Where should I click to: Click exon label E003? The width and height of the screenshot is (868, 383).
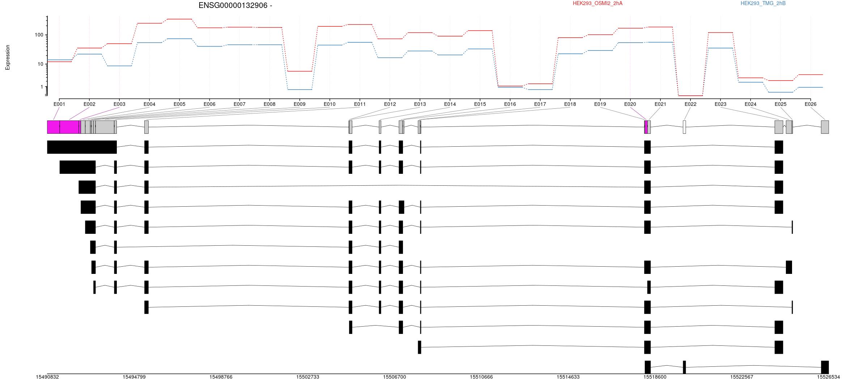coord(119,104)
